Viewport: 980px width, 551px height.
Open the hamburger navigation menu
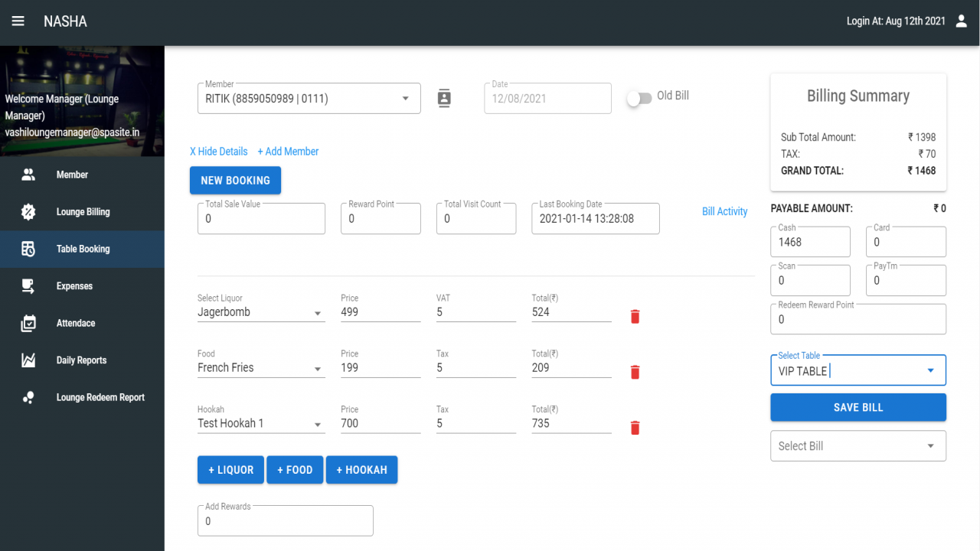(x=18, y=21)
